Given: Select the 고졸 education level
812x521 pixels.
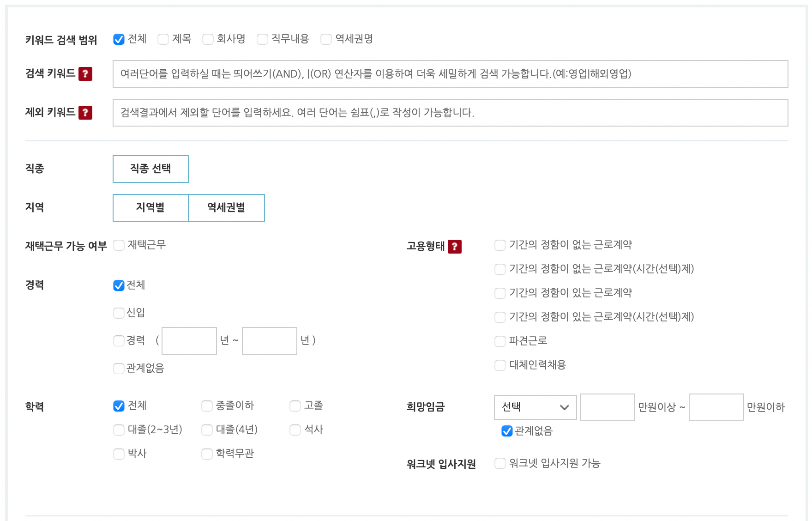Looking at the screenshot, I should click(295, 406).
